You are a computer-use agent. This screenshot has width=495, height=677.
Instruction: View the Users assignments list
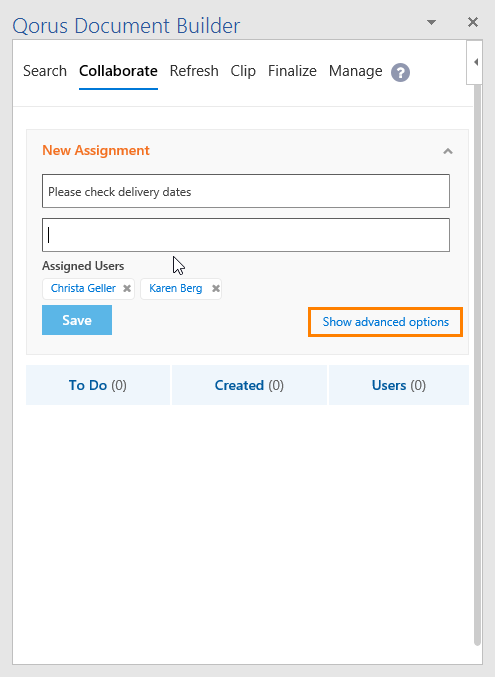[x=399, y=385]
